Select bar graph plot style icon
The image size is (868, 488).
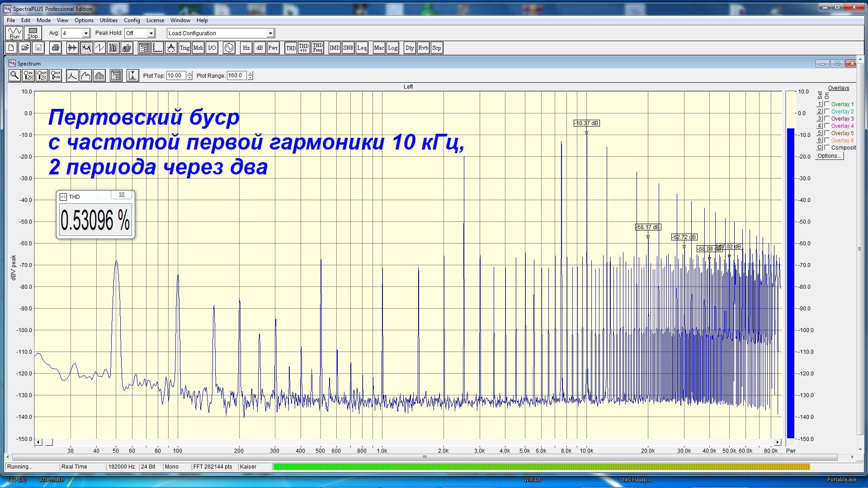[x=99, y=75]
